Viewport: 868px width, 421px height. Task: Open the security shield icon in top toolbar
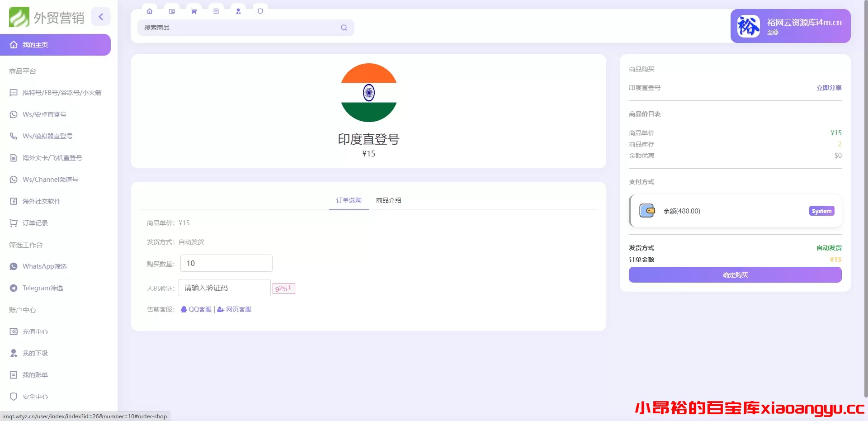click(x=260, y=11)
